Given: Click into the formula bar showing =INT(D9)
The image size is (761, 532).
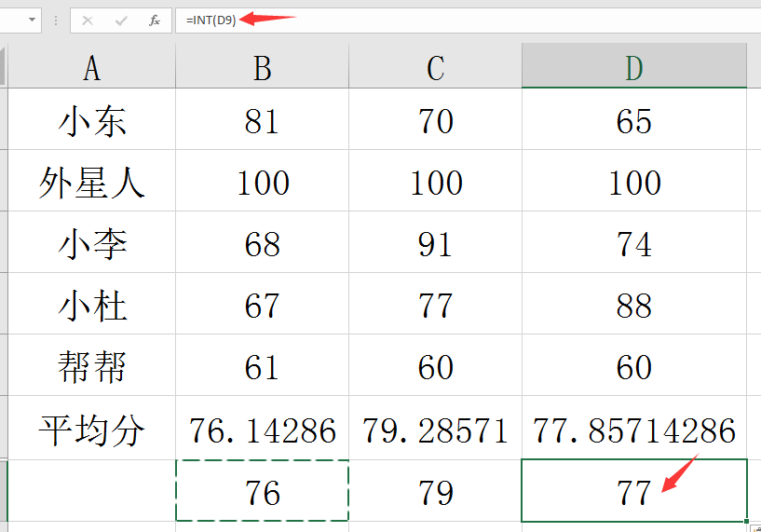Looking at the screenshot, I should (468, 20).
